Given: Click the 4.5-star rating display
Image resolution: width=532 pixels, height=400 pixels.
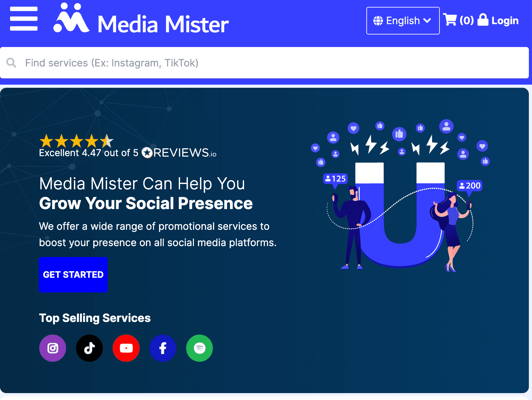Looking at the screenshot, I should [75, 141].
